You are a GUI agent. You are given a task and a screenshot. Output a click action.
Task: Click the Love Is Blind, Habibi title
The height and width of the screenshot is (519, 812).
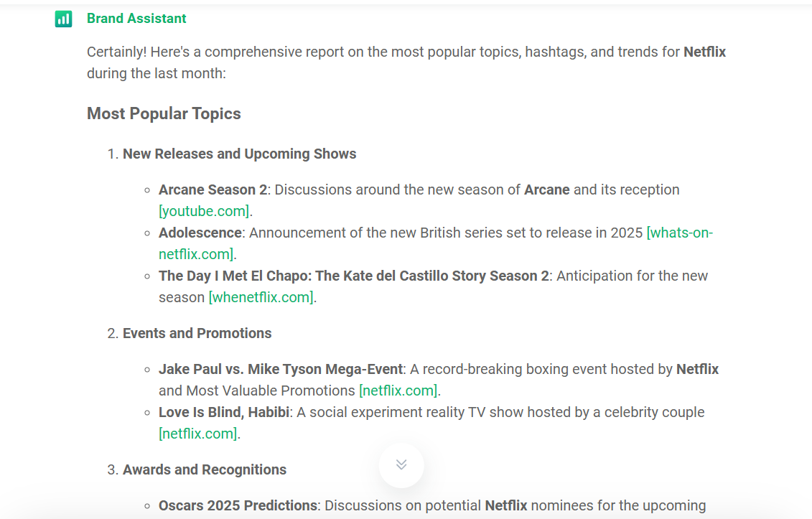pyautogui.click(x=224, y=412)
